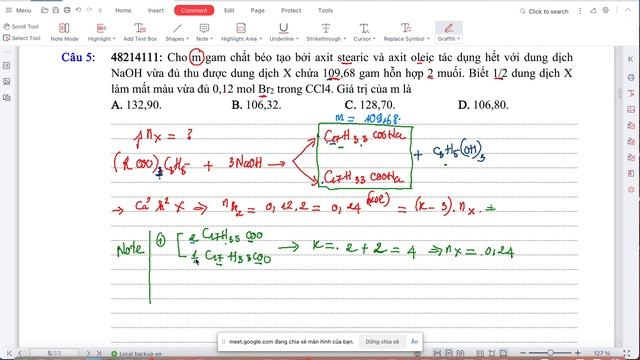Expand the Shapes dropdown arrow
The image size is (640, 360).
[187, 39]
